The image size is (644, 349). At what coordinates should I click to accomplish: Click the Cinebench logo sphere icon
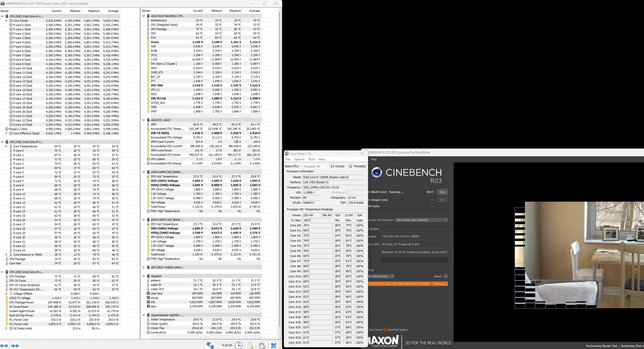377,173
